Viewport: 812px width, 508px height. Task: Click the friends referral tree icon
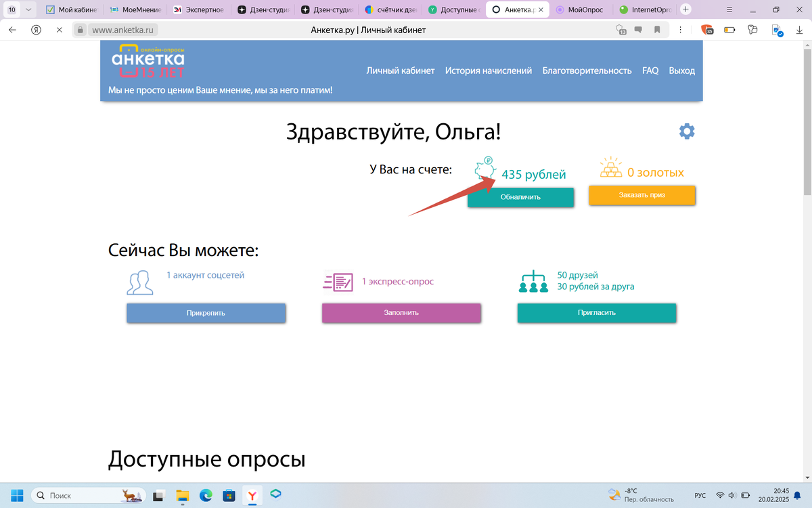pyautogui.click(x=533, y=281)
